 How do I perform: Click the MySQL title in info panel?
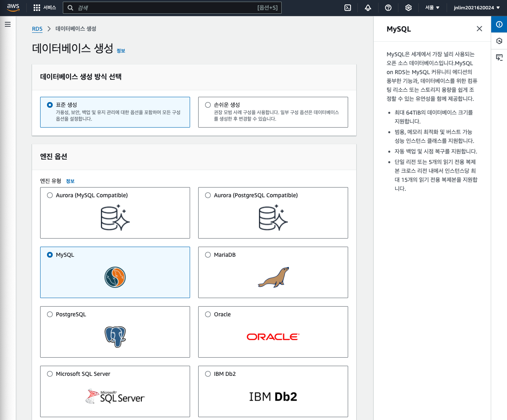pos(399,29)
